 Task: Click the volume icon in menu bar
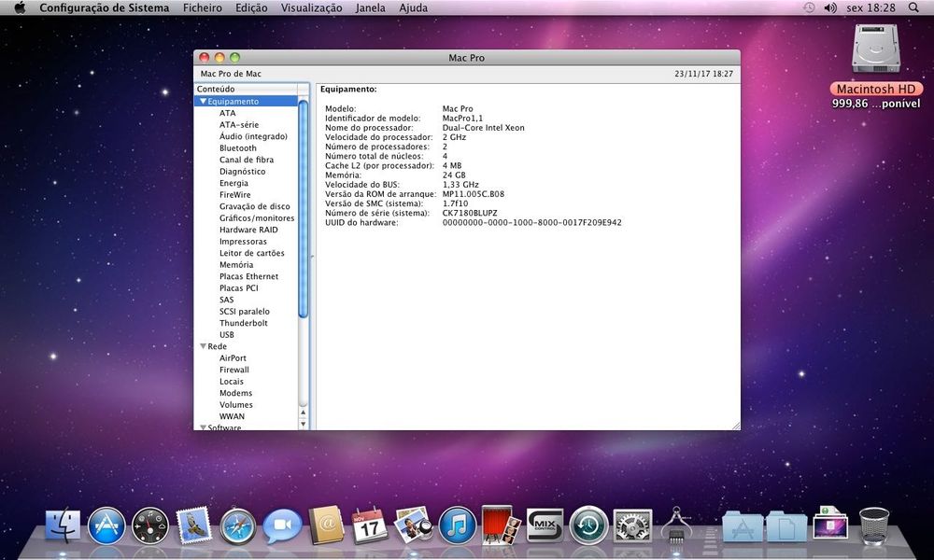(830, 7)
